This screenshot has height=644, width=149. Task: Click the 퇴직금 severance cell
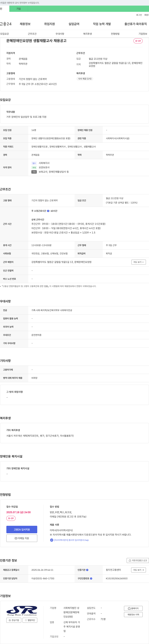point(126,254)
